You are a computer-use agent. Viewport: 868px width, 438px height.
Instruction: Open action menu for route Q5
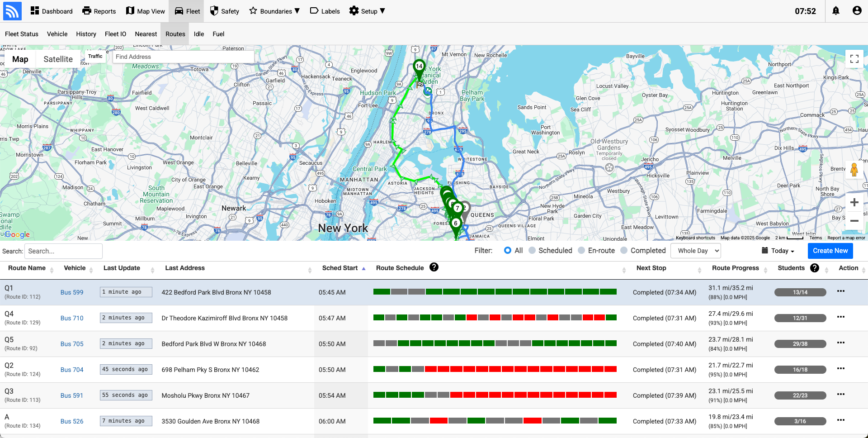click(841, 343)
